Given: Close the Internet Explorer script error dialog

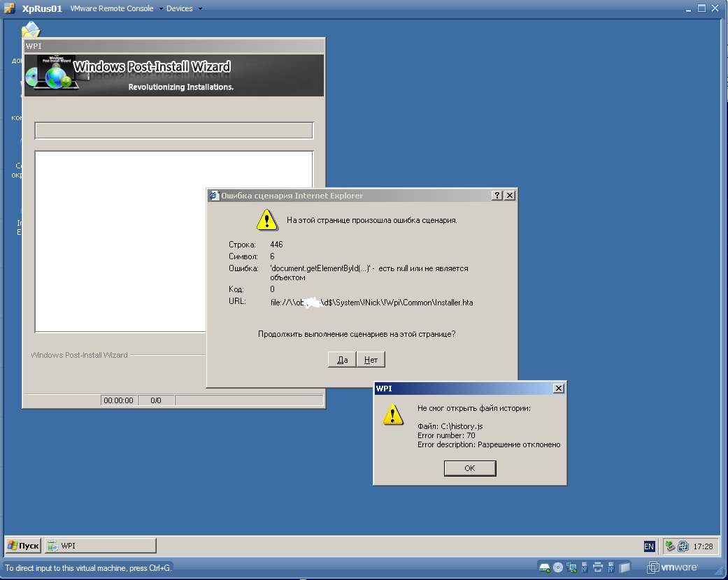Looking at the screenshot, I should click(510, 196).
